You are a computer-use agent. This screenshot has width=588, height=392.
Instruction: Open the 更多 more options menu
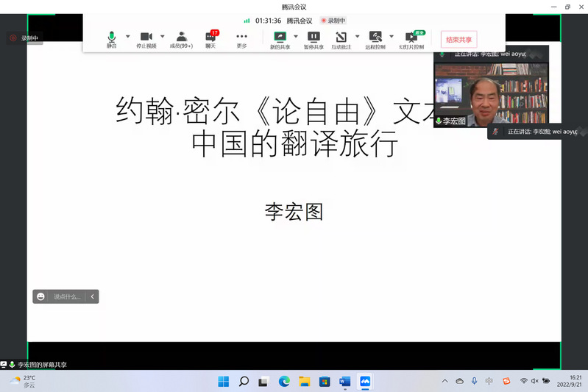click(241, 39)
